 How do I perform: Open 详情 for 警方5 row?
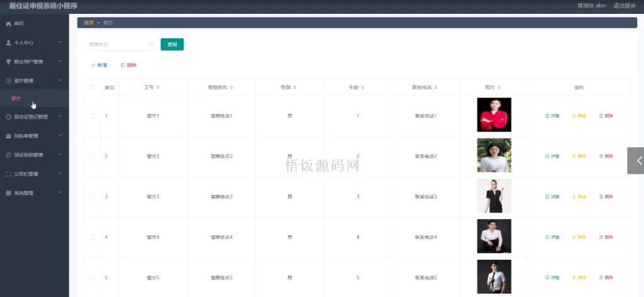point(552,277)
